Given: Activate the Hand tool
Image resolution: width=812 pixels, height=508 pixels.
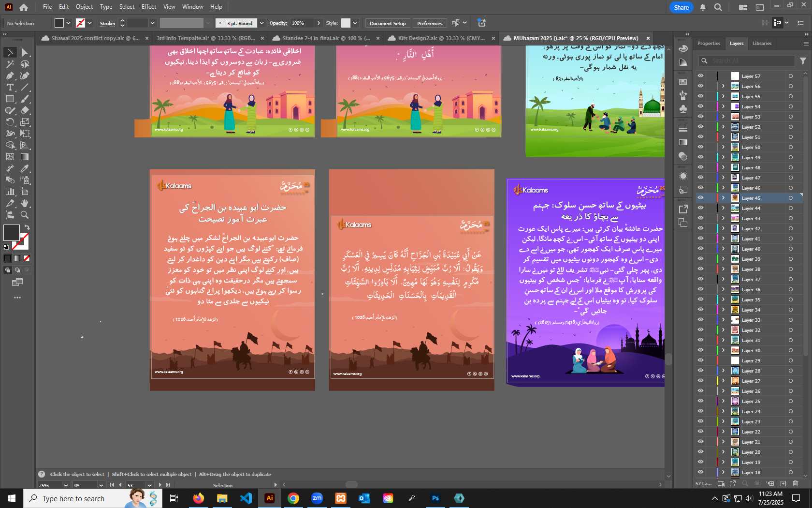Looking at the screenshot, I should coord(25,203).
